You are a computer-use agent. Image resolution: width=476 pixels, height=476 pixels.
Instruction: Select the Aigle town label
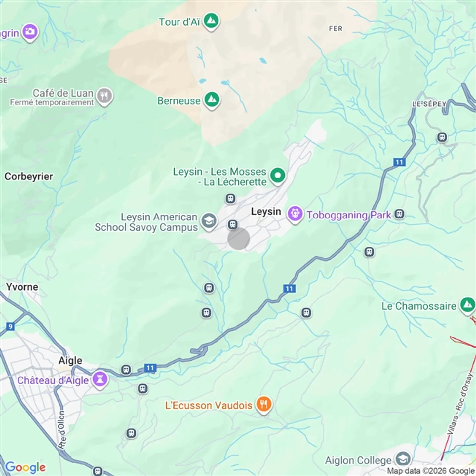tap(70, 360)
